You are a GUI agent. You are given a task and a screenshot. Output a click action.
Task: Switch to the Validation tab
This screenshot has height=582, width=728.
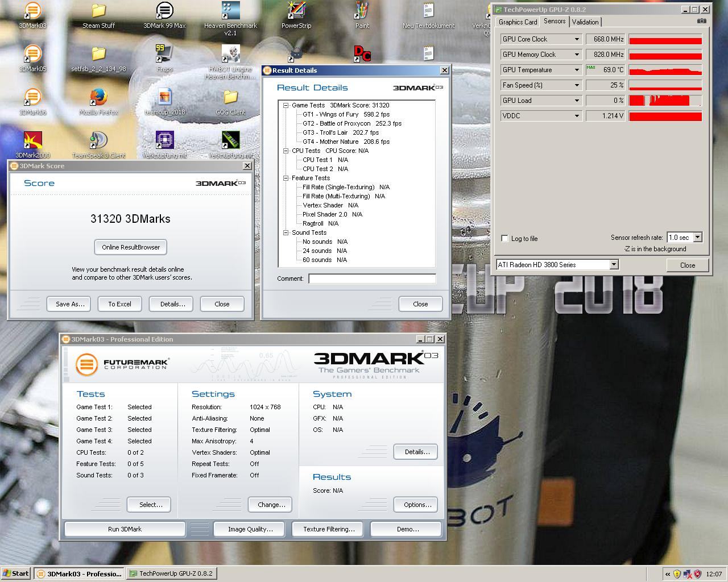[585, 22]
